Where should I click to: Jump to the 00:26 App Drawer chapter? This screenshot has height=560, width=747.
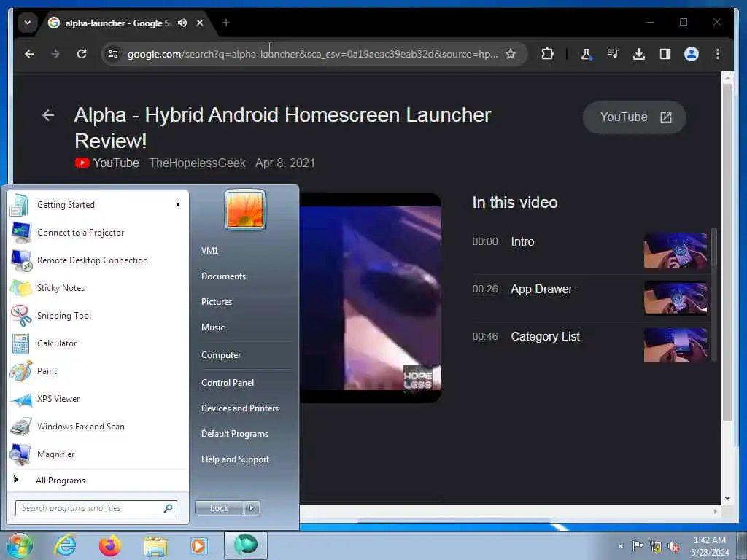[589, 298]
